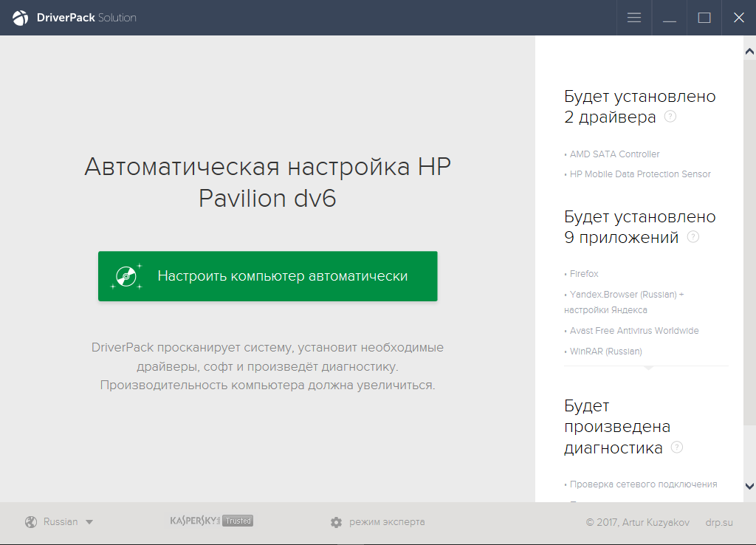Image resolution: width=756 pixels, height=545 pixels.
Task: Click 'DriverPack Solution' title text
Action: point(86,18)
